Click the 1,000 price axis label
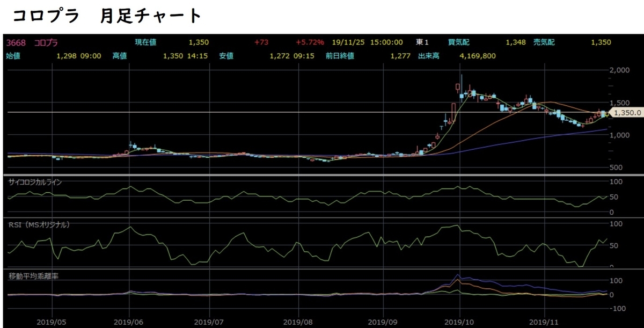This screenshot has width=644, height=328. click(x=620, y=135)
